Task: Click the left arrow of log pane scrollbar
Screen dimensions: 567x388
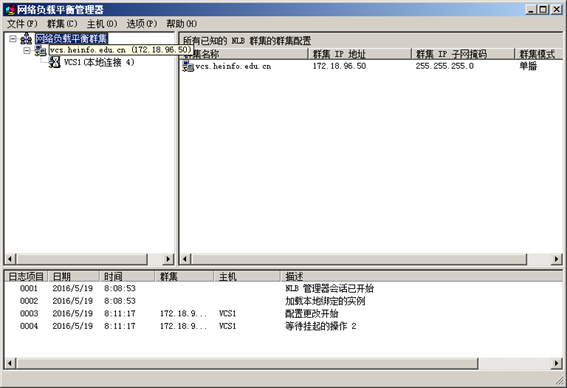Action: coord(10,363)
